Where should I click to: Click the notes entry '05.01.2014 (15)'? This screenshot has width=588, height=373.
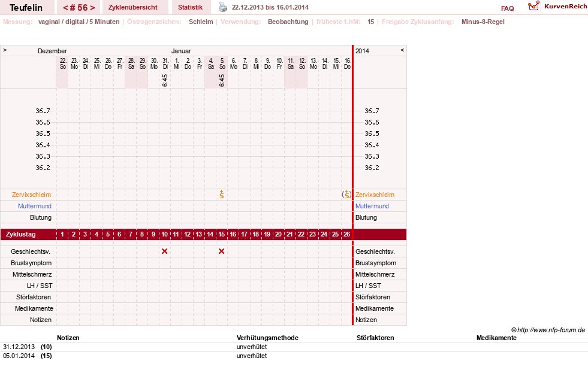pos(28,356)
